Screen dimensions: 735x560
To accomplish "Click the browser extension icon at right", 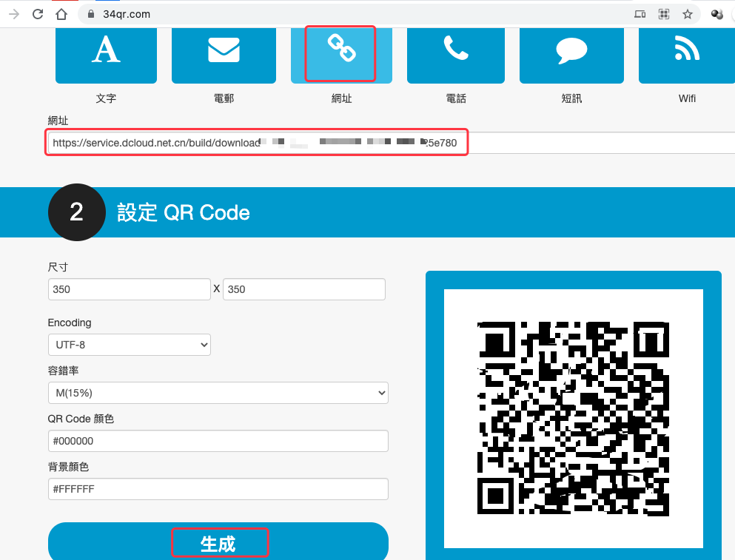I will click(x=717, y=14).
